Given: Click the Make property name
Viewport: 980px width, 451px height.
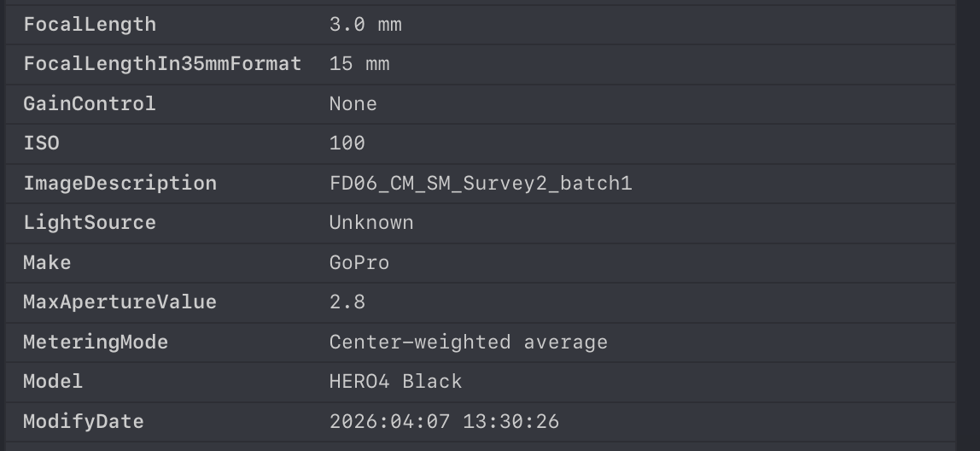Looking at the screenshot, I should point(47,263).
